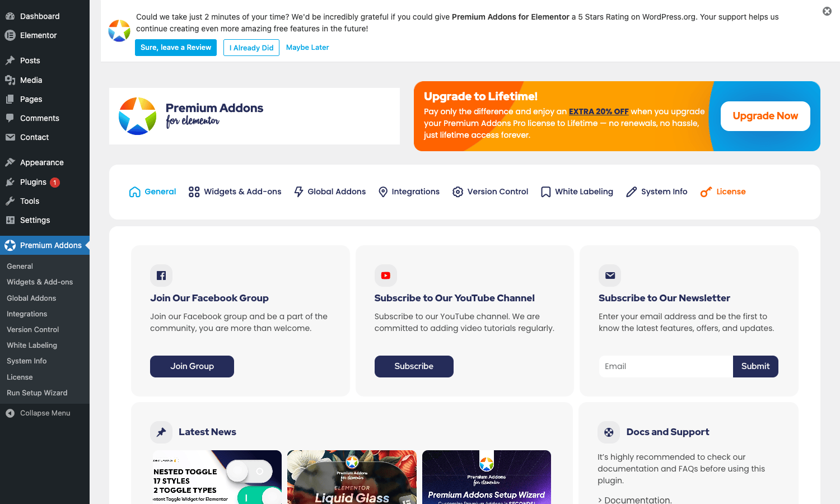The height and width of the screenshot is (504, 840).
Task: Click the Collapse Menu arrow icon
Action: 10,413
